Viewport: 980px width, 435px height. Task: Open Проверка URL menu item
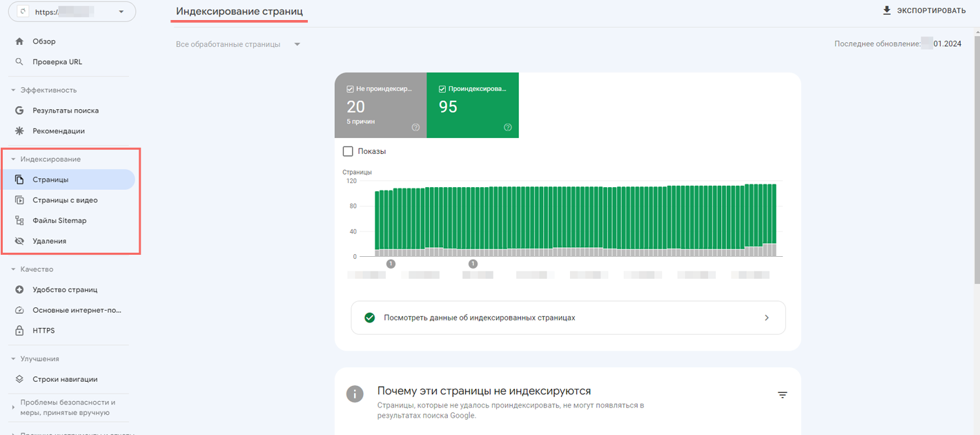coord(57,61)
